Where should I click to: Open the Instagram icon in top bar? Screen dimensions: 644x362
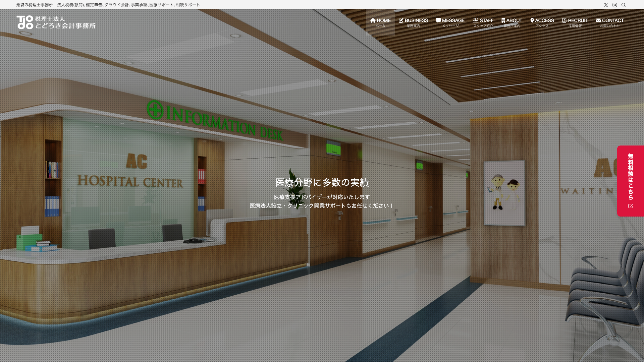[614, 5]
